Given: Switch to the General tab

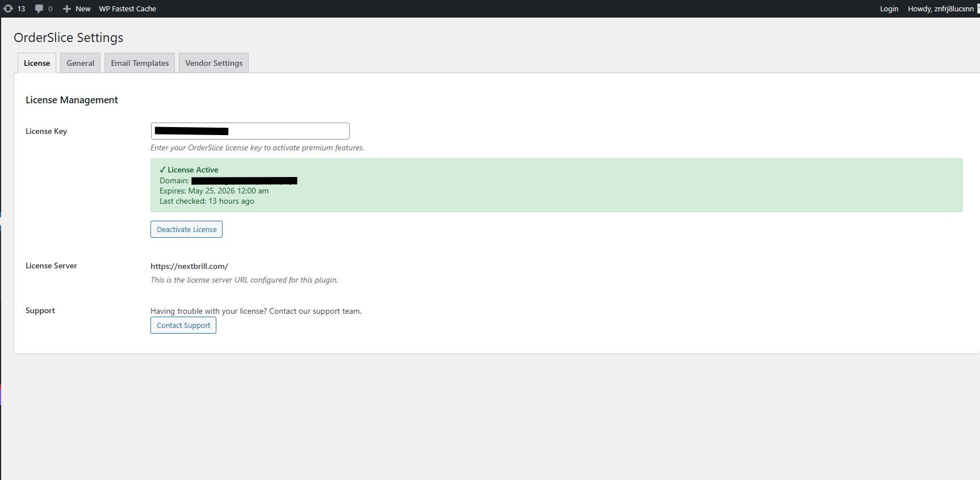Looking at the screenshot, I should point(81,63).
